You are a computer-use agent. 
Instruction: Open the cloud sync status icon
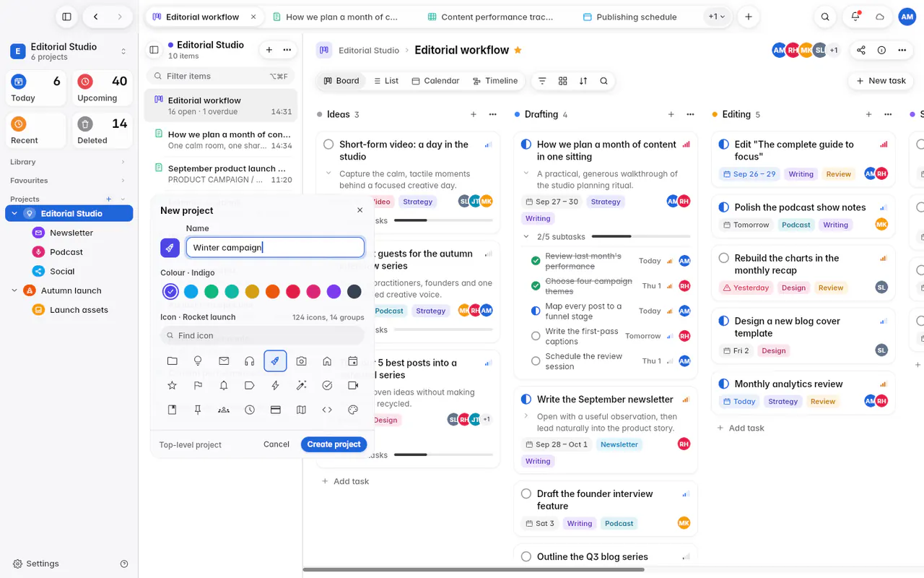(x=880, y=17)
